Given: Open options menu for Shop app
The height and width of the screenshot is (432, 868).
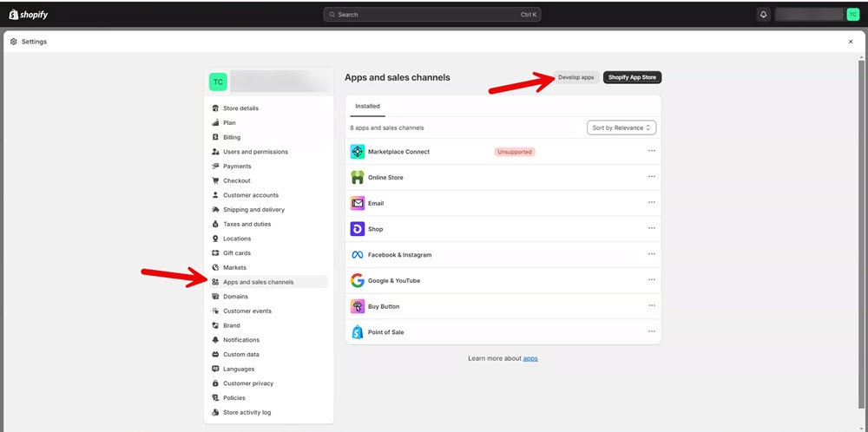Looking at the screenshot, I should pos(652,228).
